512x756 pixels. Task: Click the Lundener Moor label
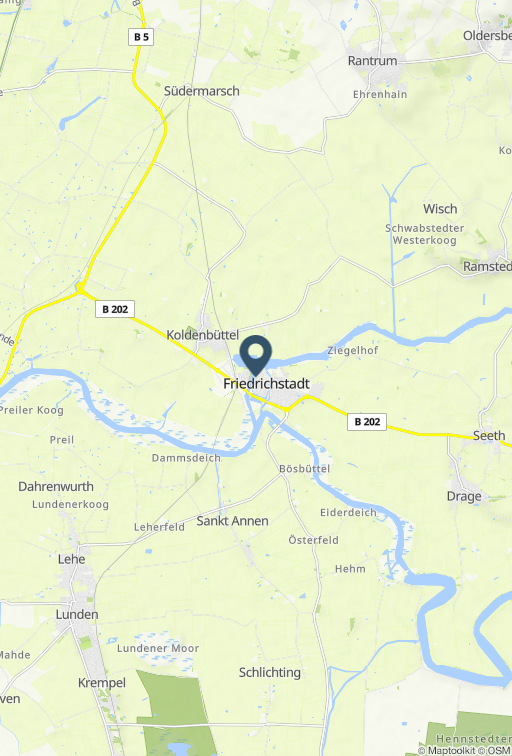pyautogui.click(x=158, y=648)
